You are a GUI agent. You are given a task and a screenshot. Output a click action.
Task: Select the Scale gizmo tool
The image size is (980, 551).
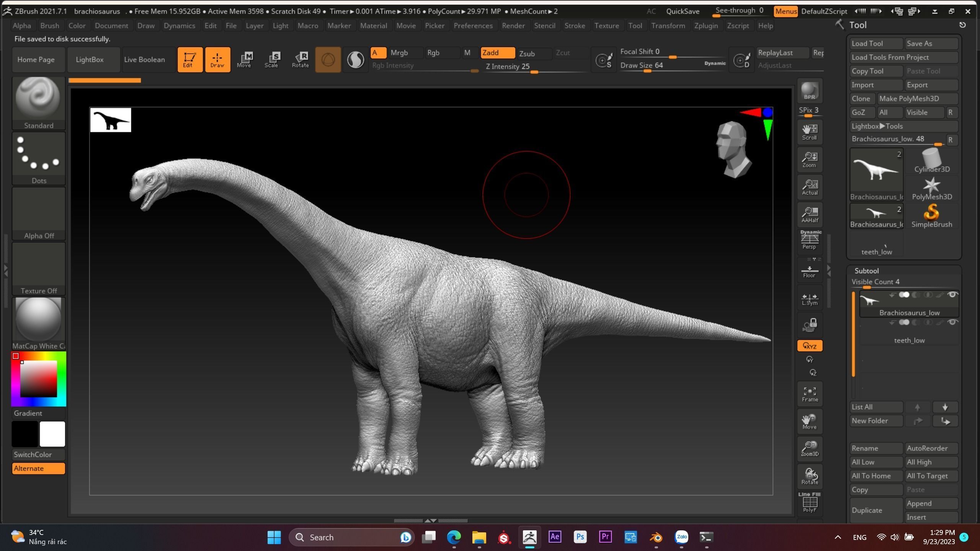(272, 60)
